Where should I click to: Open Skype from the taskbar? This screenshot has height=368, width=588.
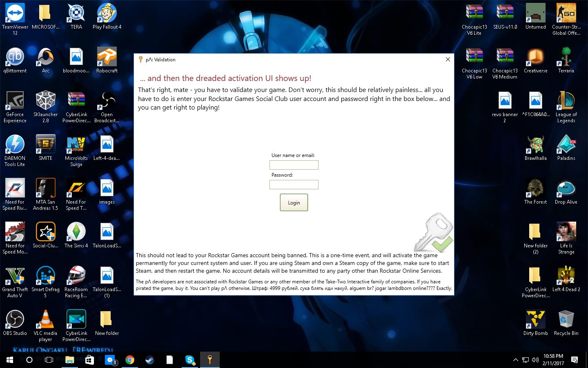coord(190,360)
